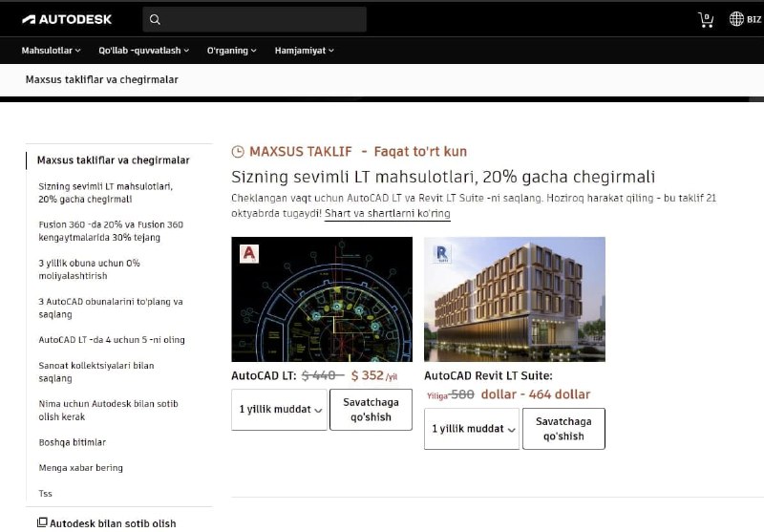The height and width of the screenshot is (532, 764).
Task: Open sidebar link Menga xabar bering
Action: click(81, 468)
